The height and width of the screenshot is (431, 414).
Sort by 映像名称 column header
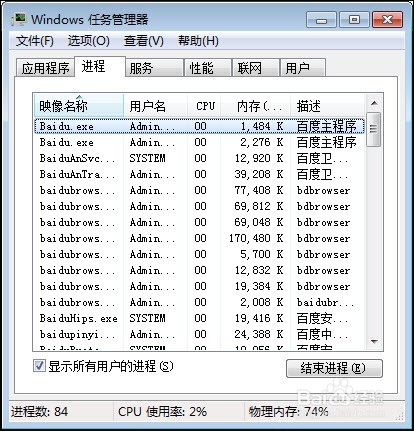(79, 106)
